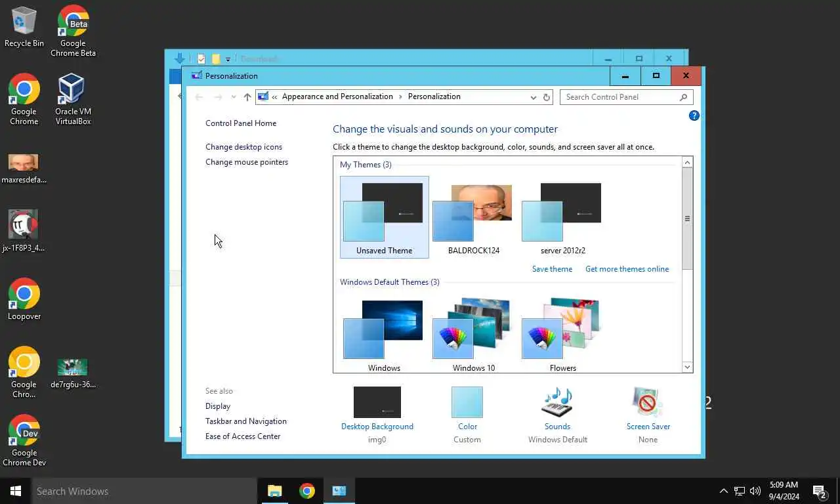Open File Explorer from the taskbar
Viewport: 840px width, 504px height.
pyautogui.click(x=274, y=491)
